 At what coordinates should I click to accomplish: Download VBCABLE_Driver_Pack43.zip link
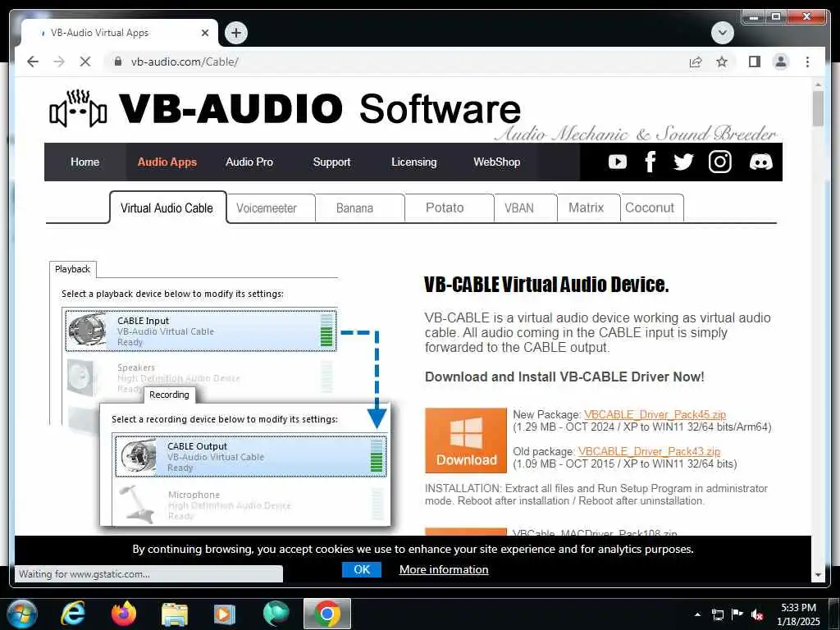(650, 452)
